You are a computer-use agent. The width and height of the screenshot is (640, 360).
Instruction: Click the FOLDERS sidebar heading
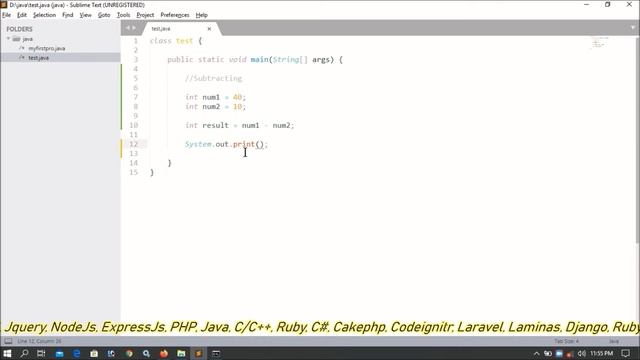pos(19,29)
